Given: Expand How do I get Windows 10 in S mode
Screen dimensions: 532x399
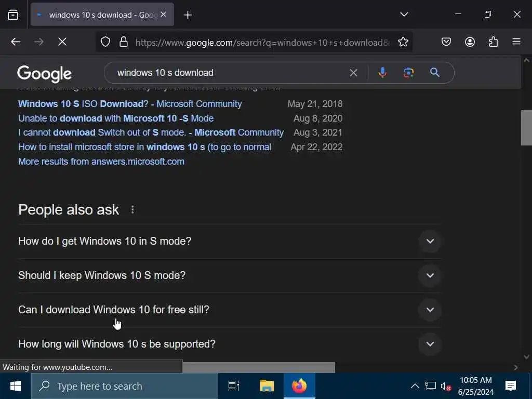Looking at the screenshot, I should (230, 241).
